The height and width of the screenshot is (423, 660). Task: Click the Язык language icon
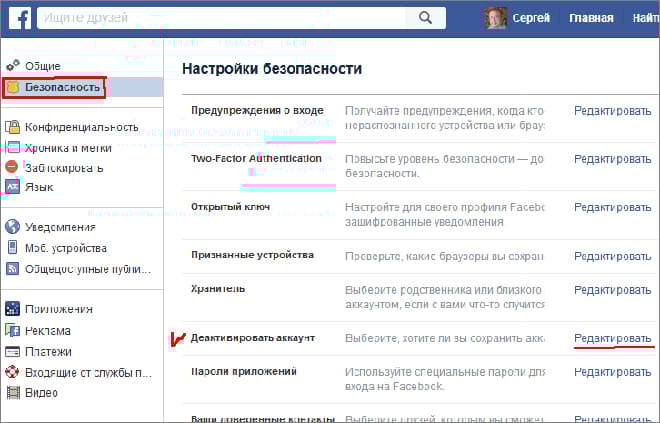point(13,186)
